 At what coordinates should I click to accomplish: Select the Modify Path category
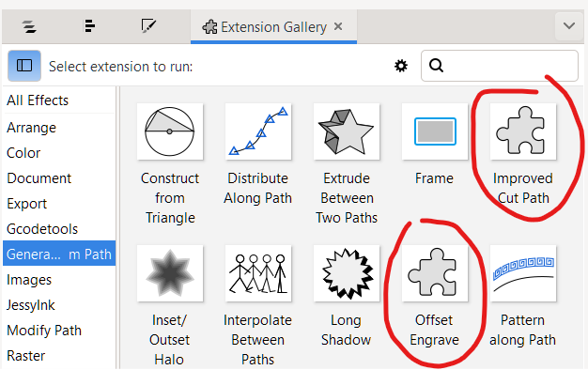[44, 331]
